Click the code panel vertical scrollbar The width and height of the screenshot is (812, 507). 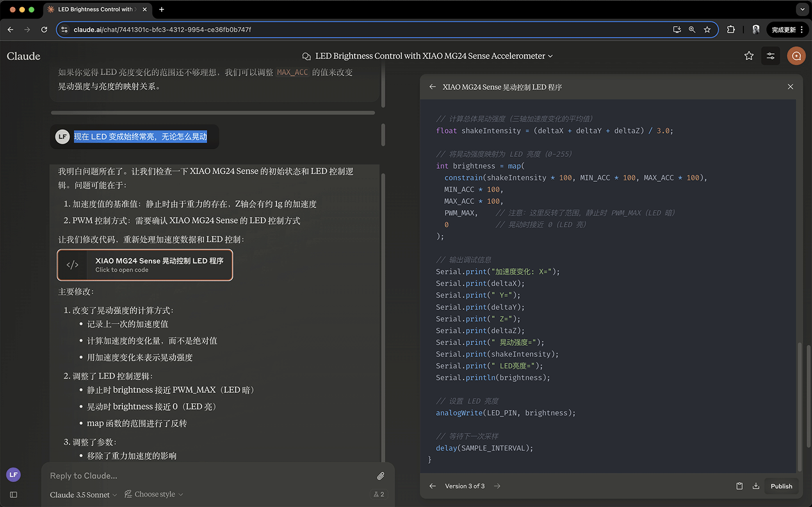pyautogui.click(x=798, y=406)
